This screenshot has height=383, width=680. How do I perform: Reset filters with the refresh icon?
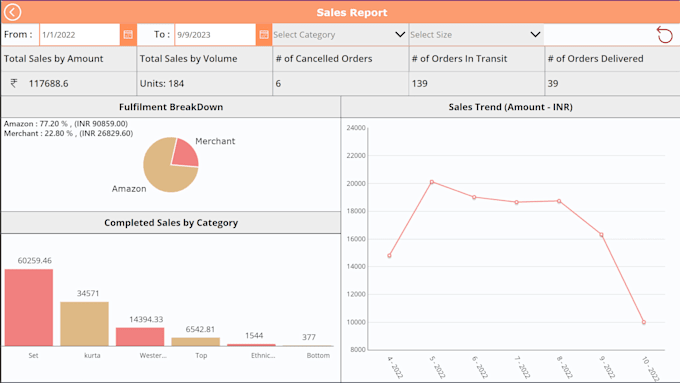(664, 35)
